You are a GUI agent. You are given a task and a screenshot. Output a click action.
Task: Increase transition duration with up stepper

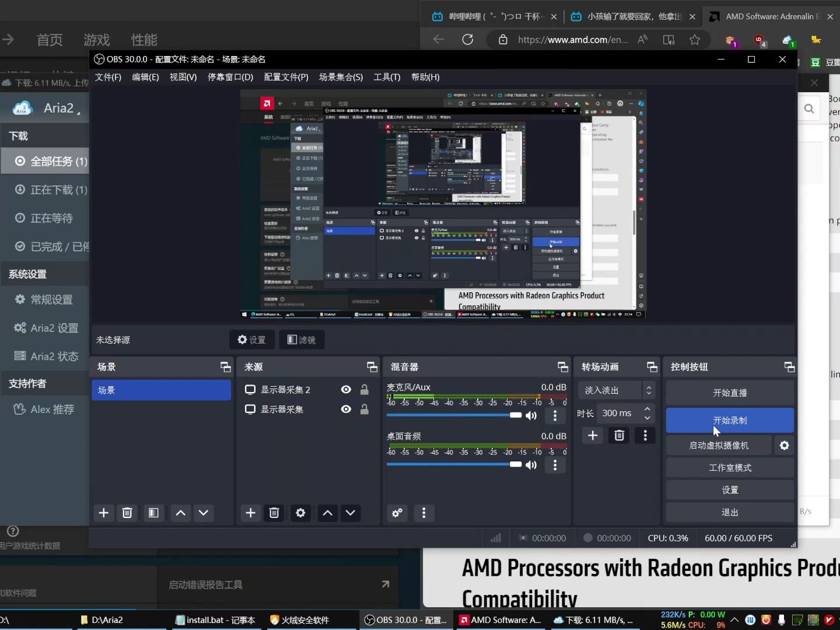[647, 409]
